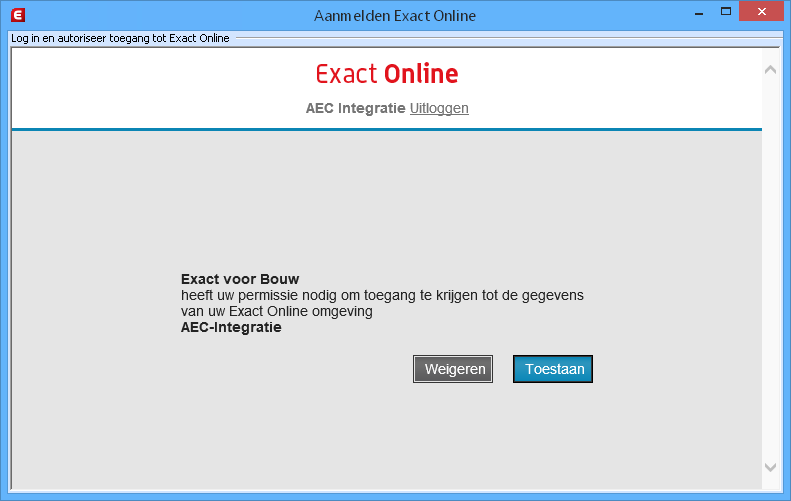Image resolution: width=791 pixels, height=501 pixels.
Task: Click the 'AEC Integratie' name next to Uitloggen
Action: click(355, 108)
